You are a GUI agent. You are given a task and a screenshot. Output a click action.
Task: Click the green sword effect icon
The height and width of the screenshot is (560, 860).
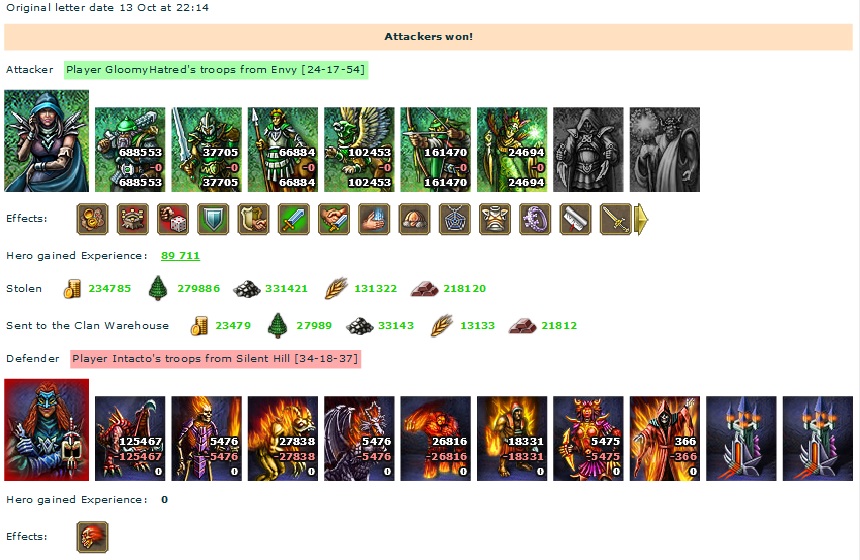(293, 219)
